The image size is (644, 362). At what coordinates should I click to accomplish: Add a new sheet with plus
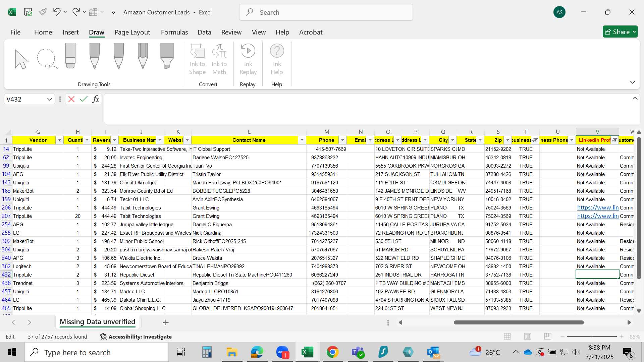point(166,322)
